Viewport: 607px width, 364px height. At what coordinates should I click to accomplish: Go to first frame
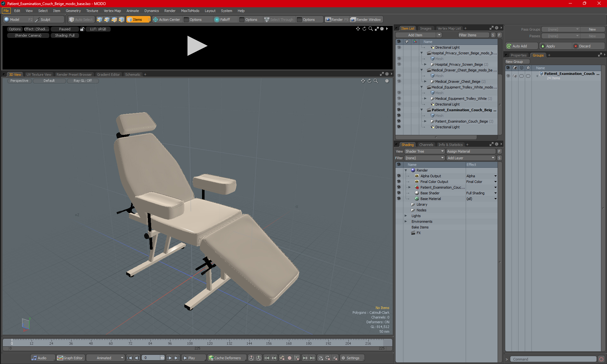pos(129,358)
